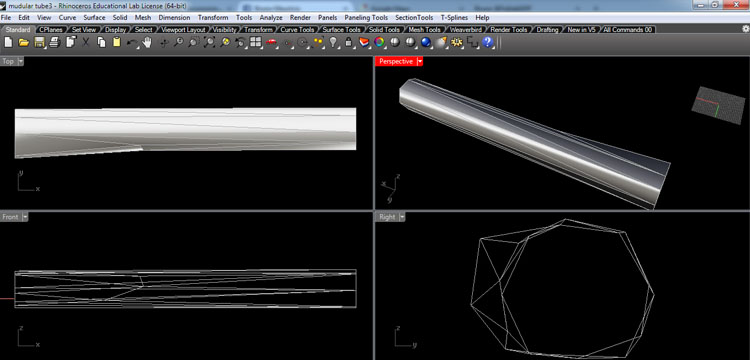
Task: Activate the Top viewport title
Action: click(8, 61)
